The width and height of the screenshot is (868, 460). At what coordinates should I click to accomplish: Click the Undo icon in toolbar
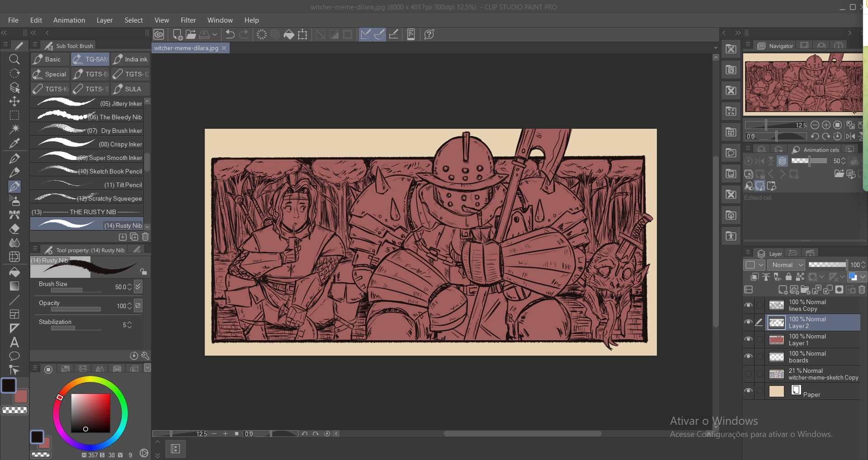click(230, 34)
